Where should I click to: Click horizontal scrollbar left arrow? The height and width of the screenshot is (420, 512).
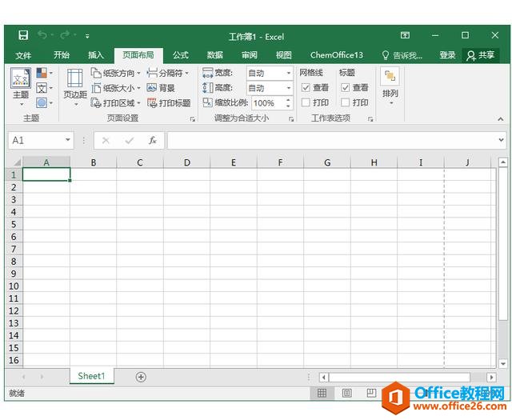(323, 378)
